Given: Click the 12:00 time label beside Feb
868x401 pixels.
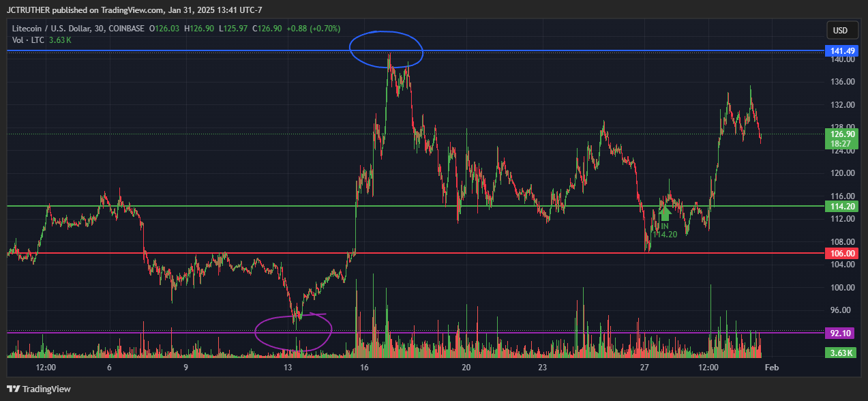Looking at the screenshot, I should tap(709, 368).
